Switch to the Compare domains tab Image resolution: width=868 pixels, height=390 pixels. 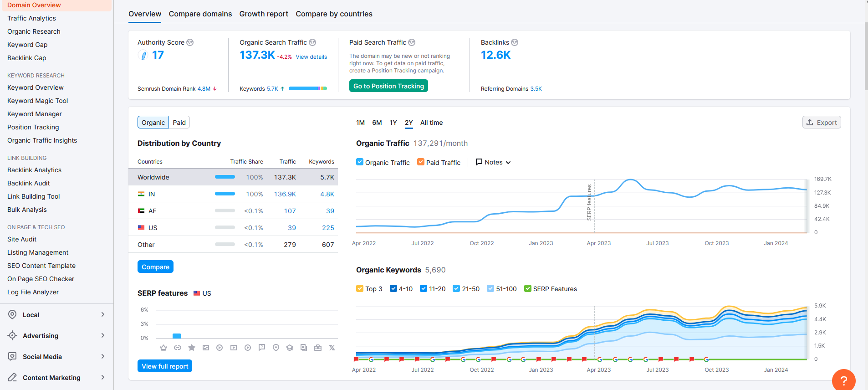click(x=200, y=14)
